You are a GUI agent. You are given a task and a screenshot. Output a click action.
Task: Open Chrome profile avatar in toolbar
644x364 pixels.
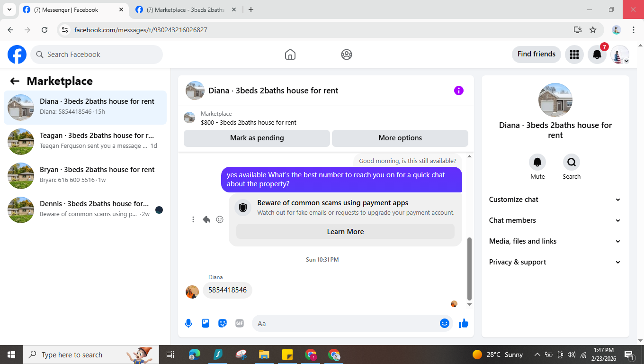616,30
